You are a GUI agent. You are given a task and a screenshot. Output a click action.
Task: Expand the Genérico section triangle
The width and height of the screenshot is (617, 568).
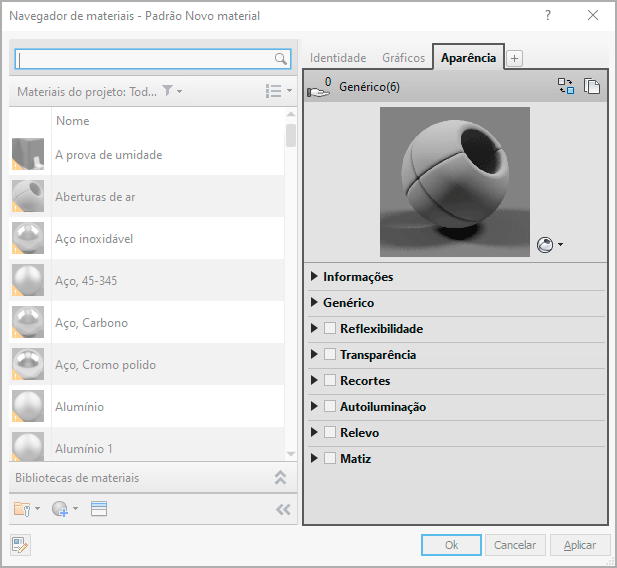314,302
